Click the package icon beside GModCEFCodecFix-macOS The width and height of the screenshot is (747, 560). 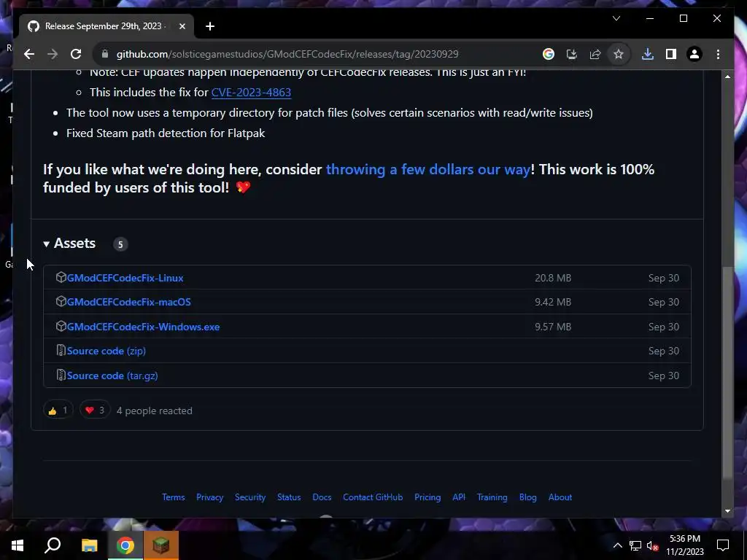pos(61,301)
